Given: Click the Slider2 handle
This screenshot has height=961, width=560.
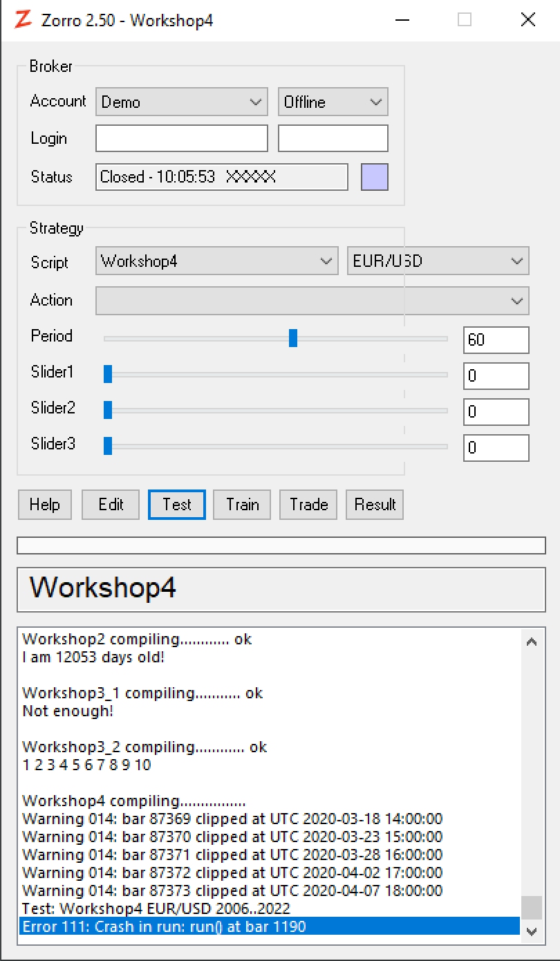Looking at the screenshot, I should pyautogui.click(x=108, y=410).
